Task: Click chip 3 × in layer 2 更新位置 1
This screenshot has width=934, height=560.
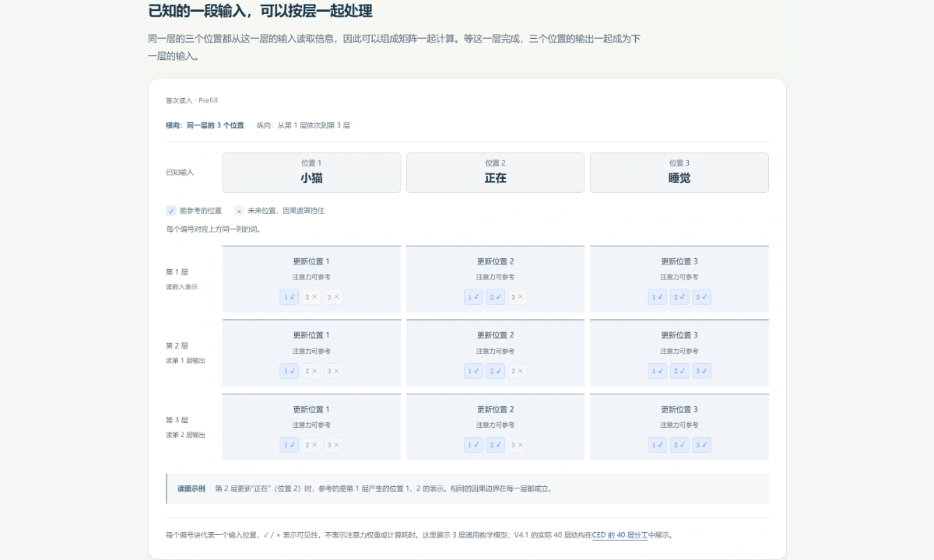Action: tap(333, 371)
